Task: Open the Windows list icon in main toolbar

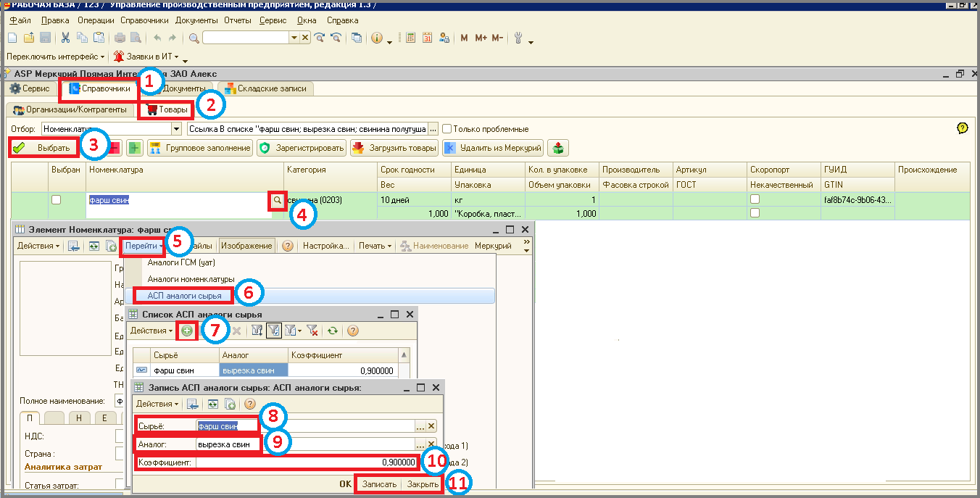Action: tap(357, 38)
